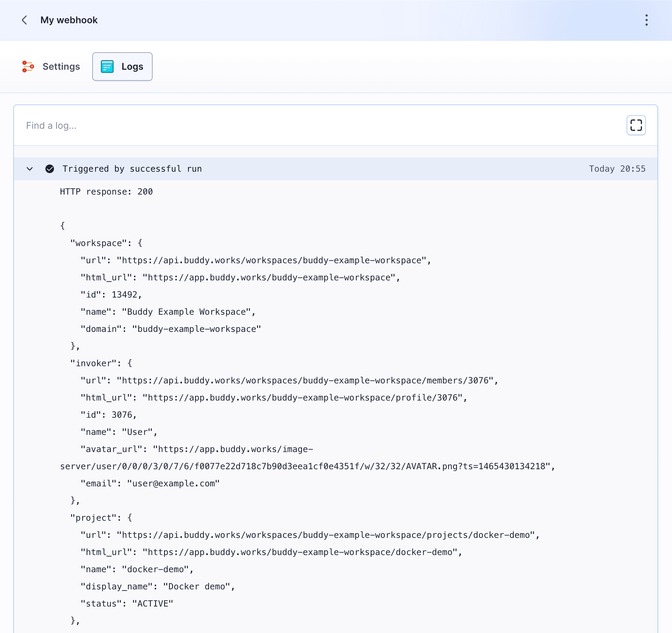This screenshot has height=633, width=672.
Task: Click the AVATAR.png path continuation line
Action: pyautogui.click(x=307, y=466)
